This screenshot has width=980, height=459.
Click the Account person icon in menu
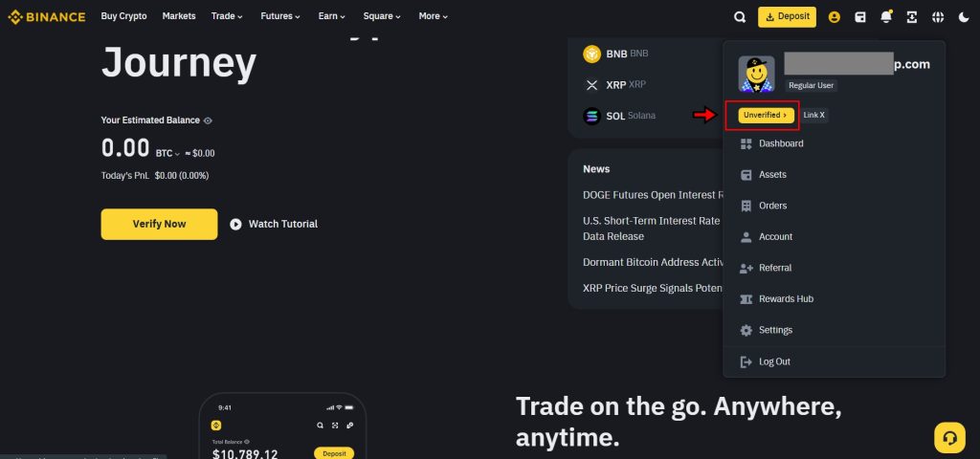[746, 237]
